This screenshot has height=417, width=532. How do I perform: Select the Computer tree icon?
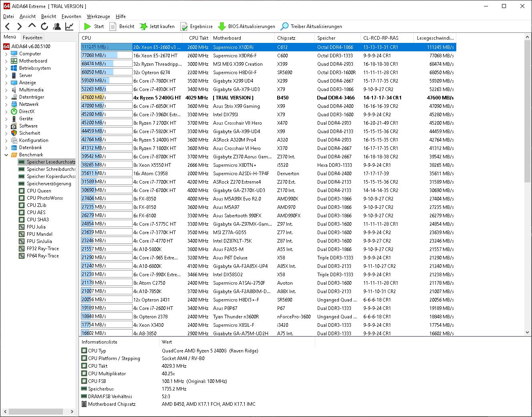tap(14, 54)
